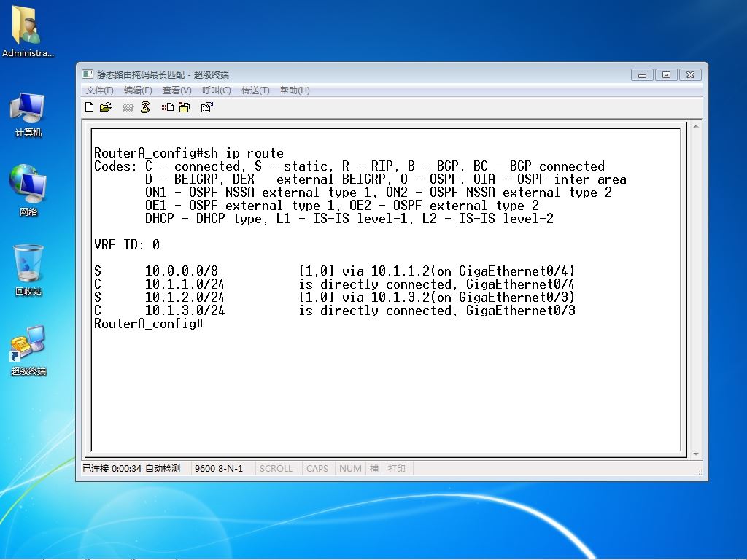Maximize the 超级终端 window
Viewport: 747px width, 560px height.
click(x=666, y=75)
